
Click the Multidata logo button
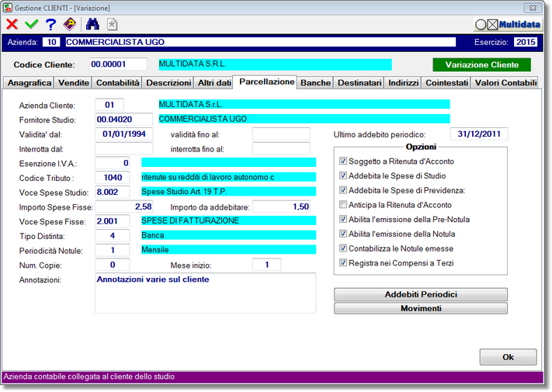coord(508,24)
